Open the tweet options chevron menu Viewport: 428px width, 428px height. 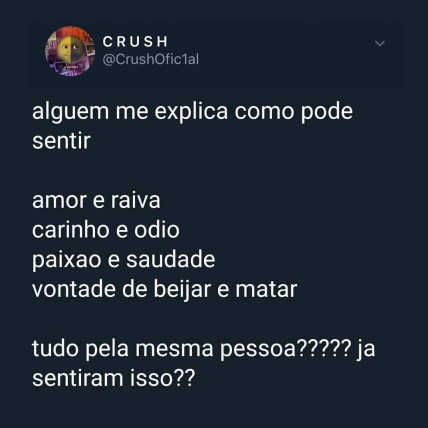380,43
